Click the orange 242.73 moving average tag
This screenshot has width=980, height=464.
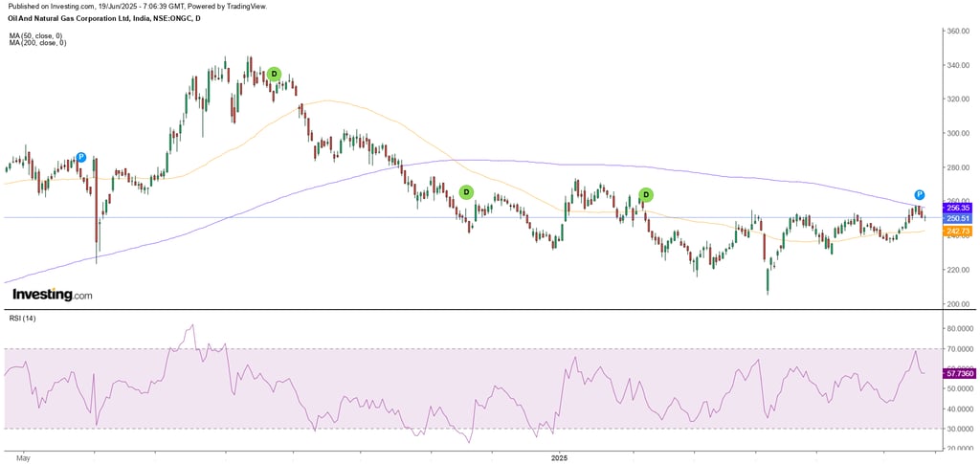point(956,232)
